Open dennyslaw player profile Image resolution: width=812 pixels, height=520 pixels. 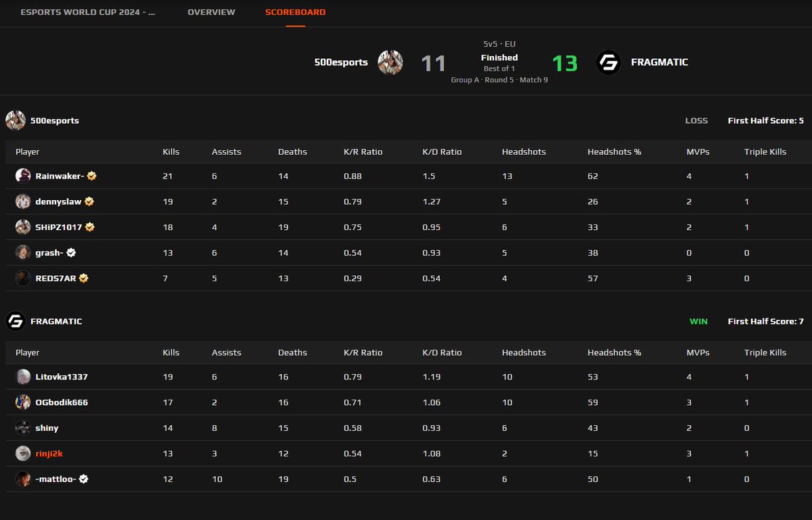click(x=59, y=202)
